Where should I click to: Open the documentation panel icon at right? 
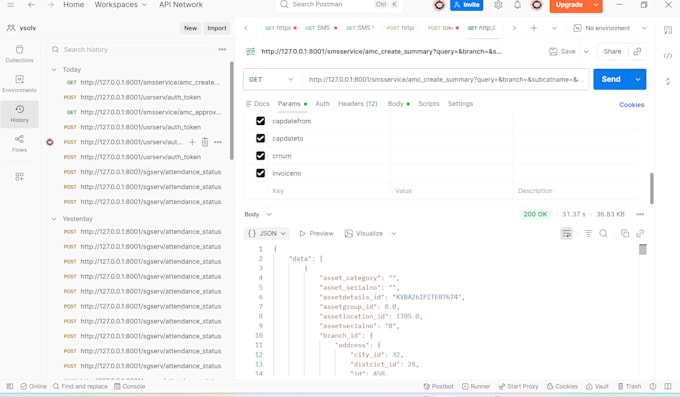coord(667,30)
